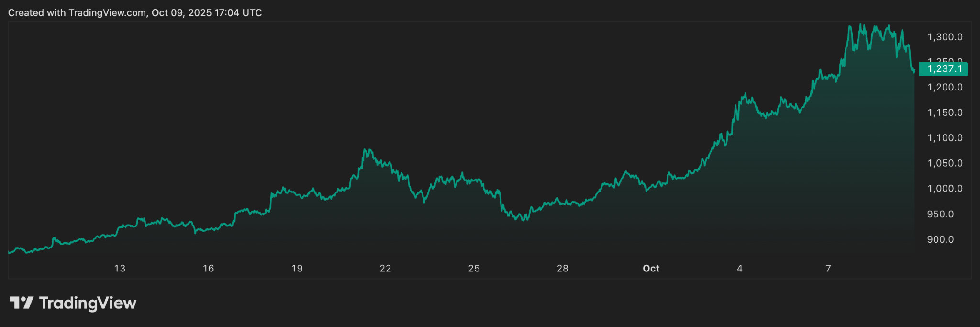
Task: Click date label 13 on time axis
Action: point(120,269)
